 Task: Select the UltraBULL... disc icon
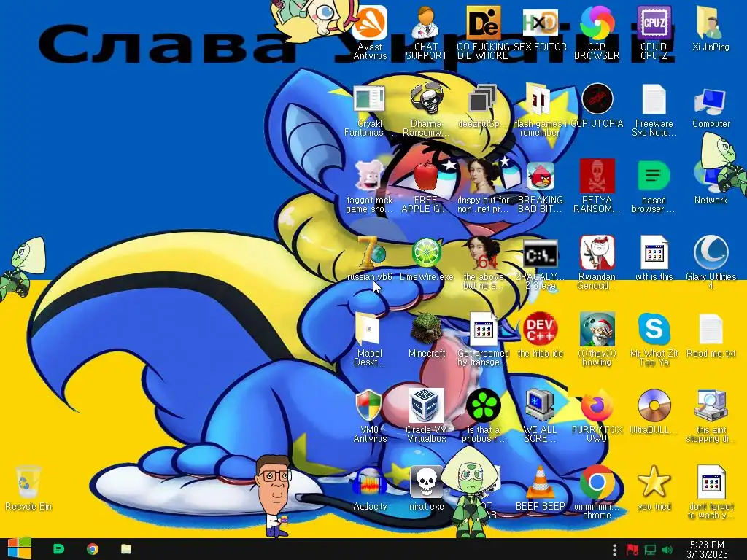(x=654, y=413)
